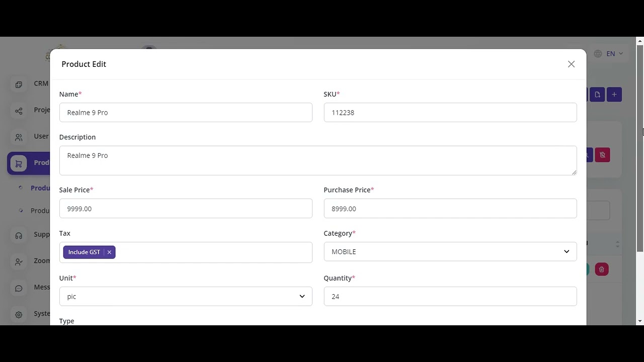Open the Support headset icon in the sidebar
The width and height of the screenshot is (644, 362).
[19, 235]
